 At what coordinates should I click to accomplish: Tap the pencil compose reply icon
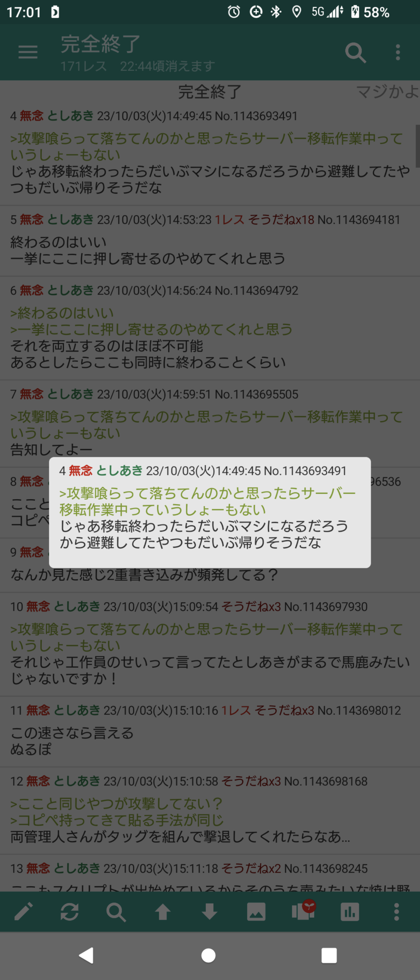click(x=23, y=912)
